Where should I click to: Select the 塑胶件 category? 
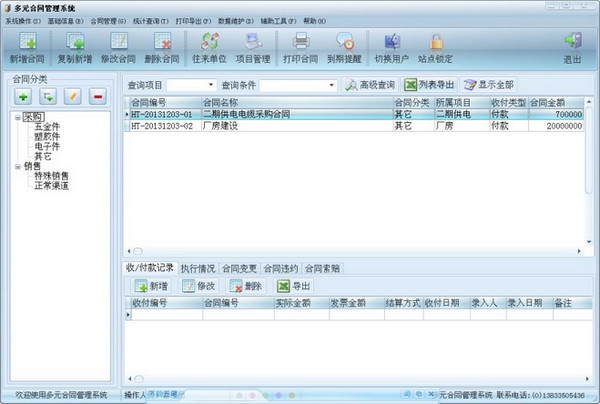pyautogui.click(x=47, y=137)
